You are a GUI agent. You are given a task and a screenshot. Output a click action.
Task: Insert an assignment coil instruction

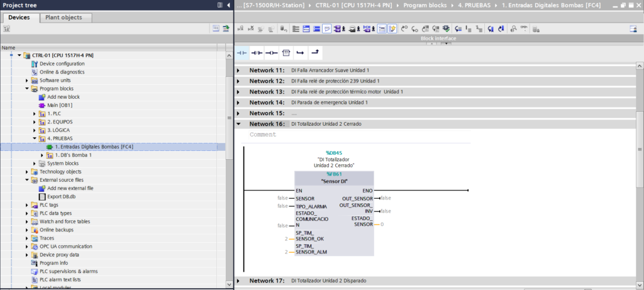[x=271, y=52]
